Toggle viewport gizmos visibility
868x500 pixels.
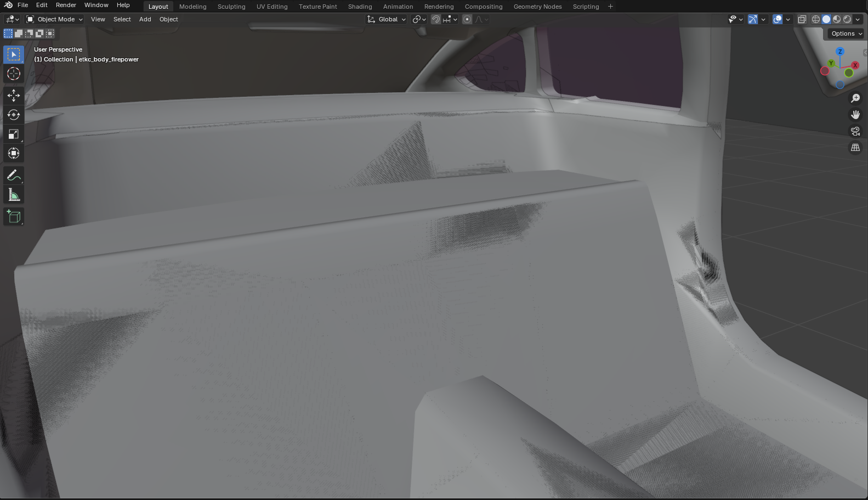753,19
